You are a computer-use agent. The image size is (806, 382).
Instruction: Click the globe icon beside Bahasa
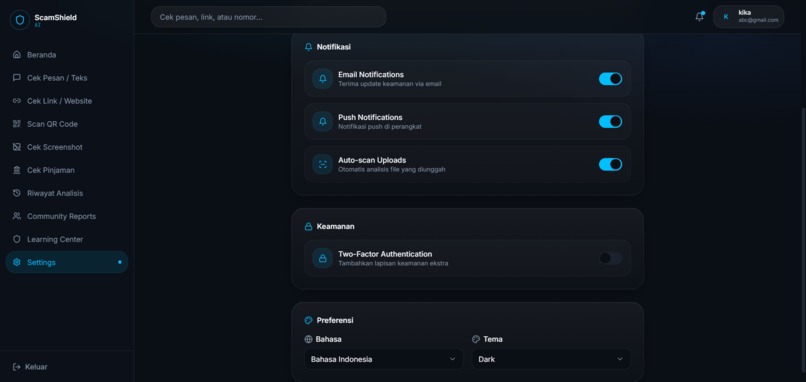click(308, 339)
